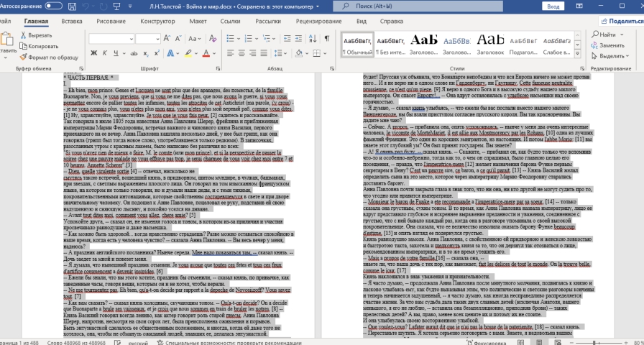The height and width of the screenshot is (345, 644).
Task: Toggle the AutoSave switch
Action: [53, 6]
